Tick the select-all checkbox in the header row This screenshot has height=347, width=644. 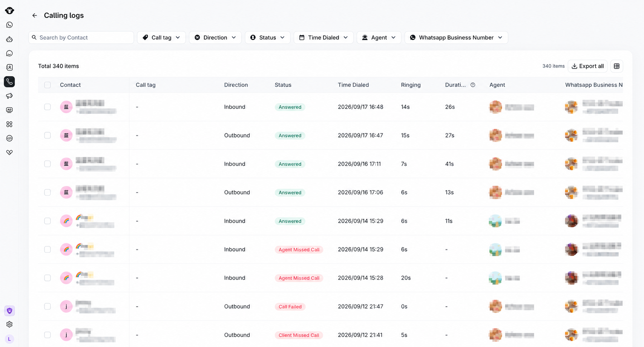point(48,85)
